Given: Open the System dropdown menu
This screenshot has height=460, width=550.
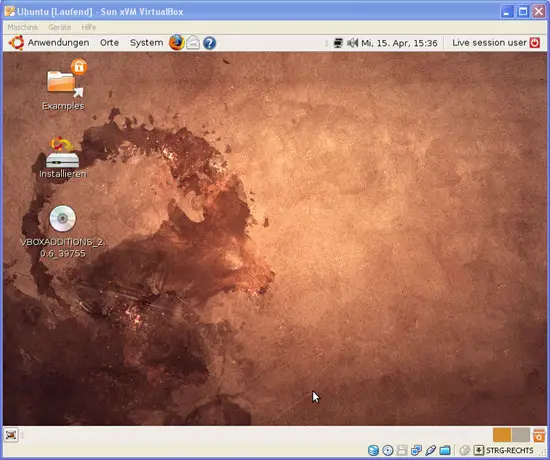Looking at the screenshot, I should tap(146, 43).
